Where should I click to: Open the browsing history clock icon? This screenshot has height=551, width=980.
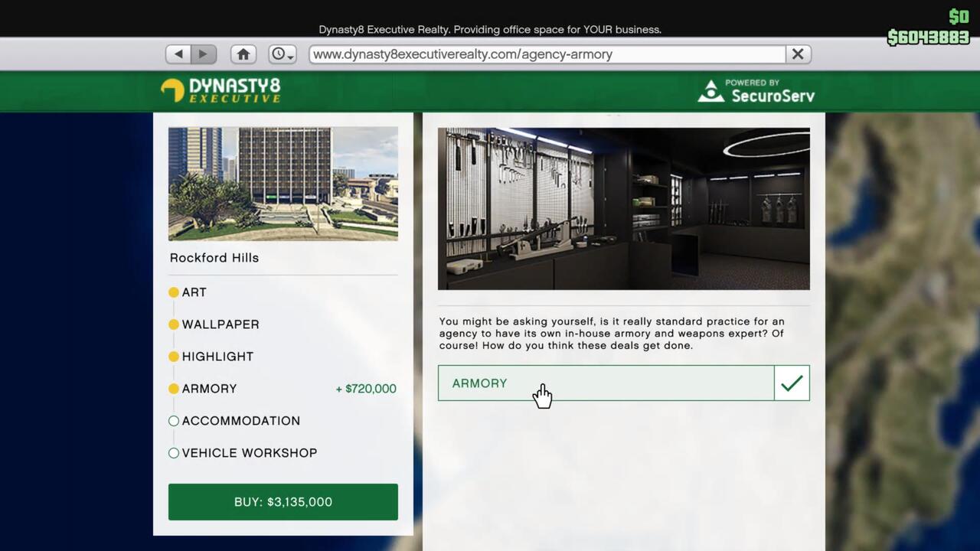pos(277,54)
